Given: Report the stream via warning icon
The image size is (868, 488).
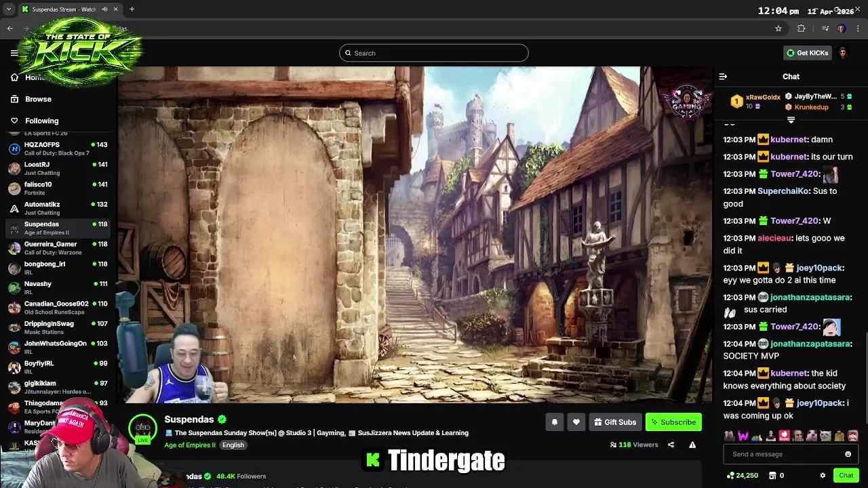Looking at the screenshot, I should pyautogui.click(x=692, y=445).
